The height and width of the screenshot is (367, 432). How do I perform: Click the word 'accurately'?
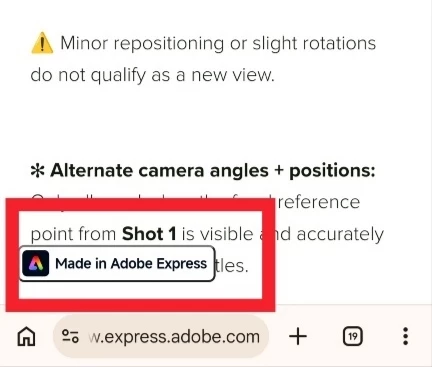tap(340, 235)
